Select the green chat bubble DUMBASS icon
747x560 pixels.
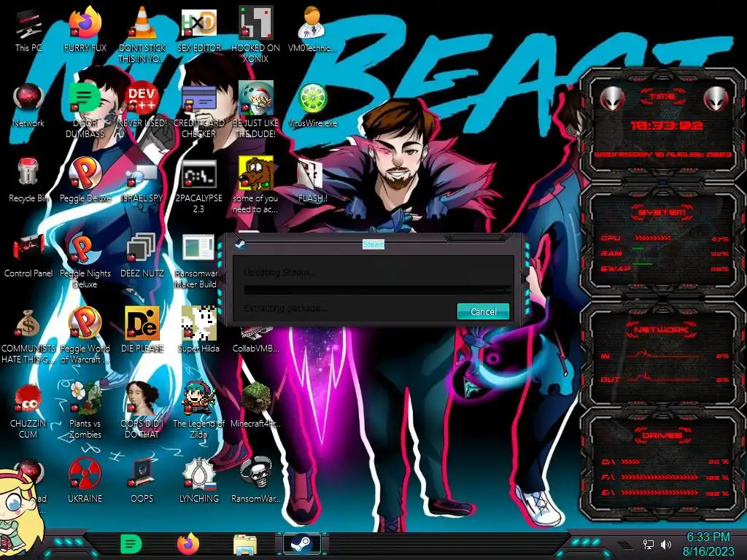[85, 111]
